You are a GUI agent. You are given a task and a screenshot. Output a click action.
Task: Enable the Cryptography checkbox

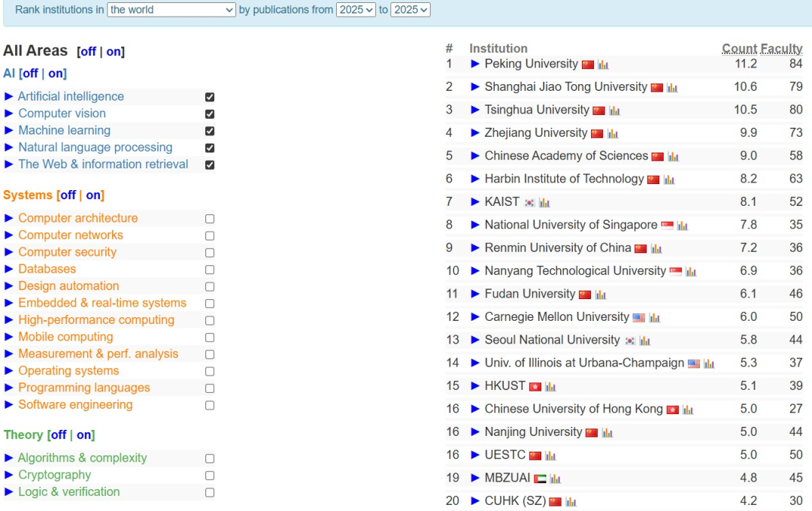pos(210,475)
